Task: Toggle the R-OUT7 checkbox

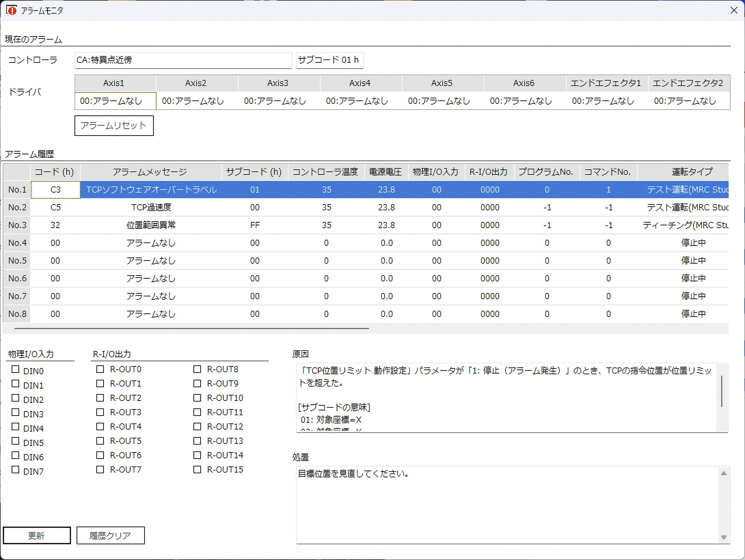Action: pyautogui.click(x=100, y=470)
